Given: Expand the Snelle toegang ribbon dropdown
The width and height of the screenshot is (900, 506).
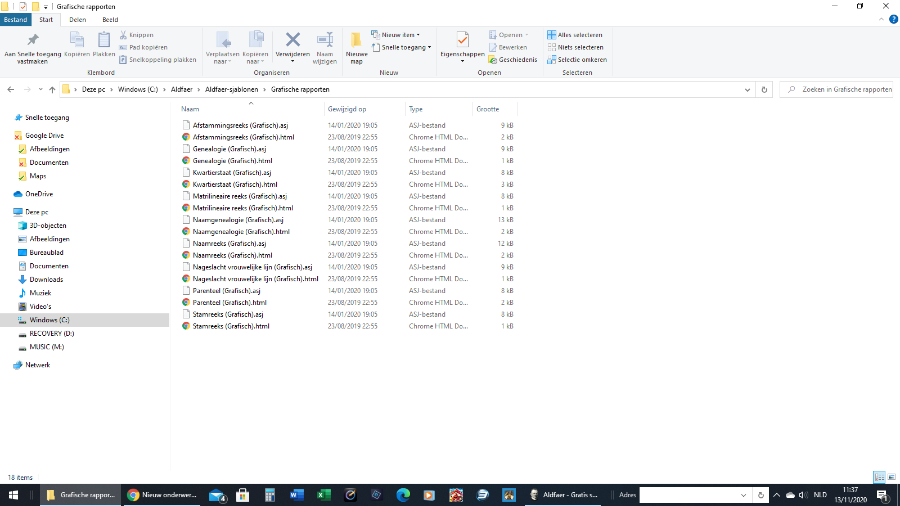Looking at the screenshot, I should [404, 47].
